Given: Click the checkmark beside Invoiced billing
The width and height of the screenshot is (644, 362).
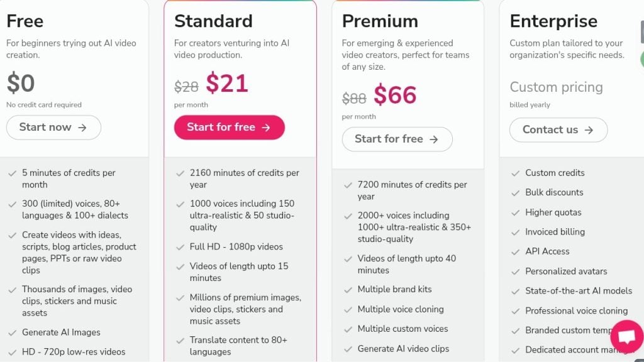Looking at the screenshot, I should [515, 232].
